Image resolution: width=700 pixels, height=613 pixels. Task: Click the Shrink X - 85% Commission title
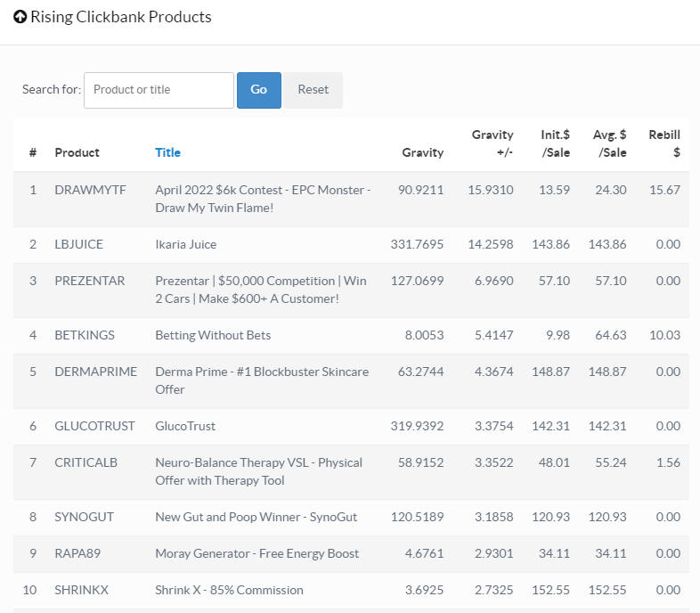pyautogui.click(x=229, y=590)
